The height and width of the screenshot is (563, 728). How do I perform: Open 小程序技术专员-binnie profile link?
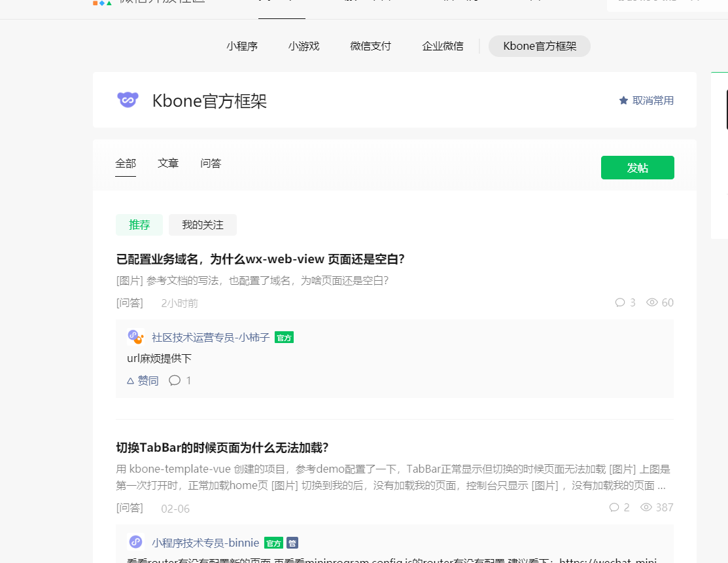[205, 543]
